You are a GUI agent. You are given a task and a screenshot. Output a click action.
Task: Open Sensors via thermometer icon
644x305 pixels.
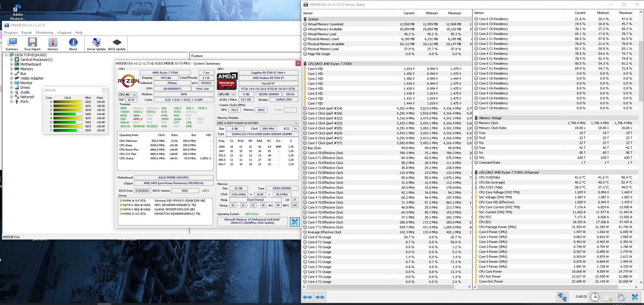point(53,43)
